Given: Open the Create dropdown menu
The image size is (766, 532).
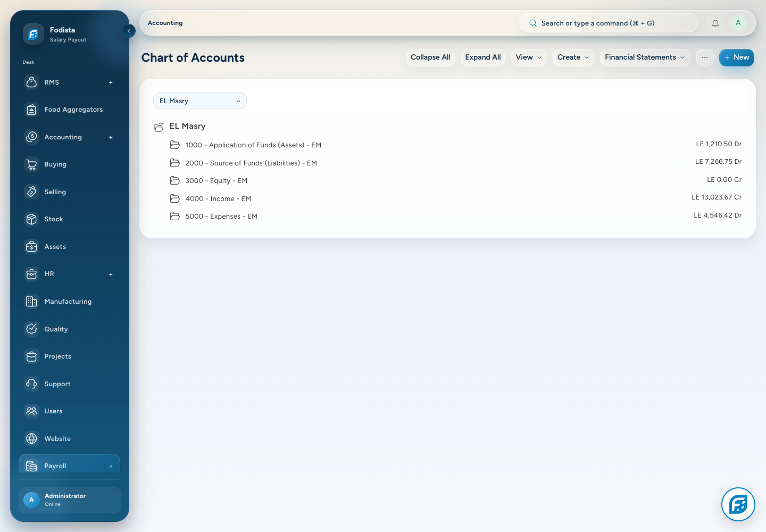Looking at the screenshot, I should pos(574,57).
